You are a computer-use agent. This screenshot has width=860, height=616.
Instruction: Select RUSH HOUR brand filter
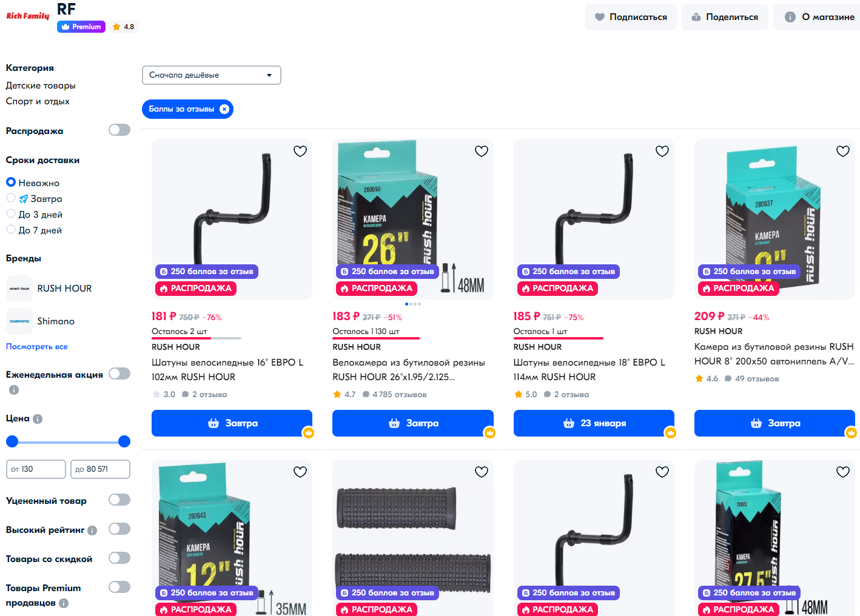[x=64, y=289]
